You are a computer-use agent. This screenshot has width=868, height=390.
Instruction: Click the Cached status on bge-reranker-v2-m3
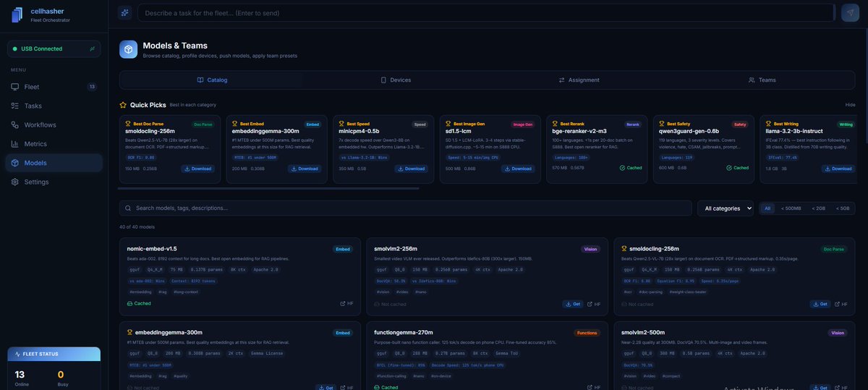coord(631,168)
